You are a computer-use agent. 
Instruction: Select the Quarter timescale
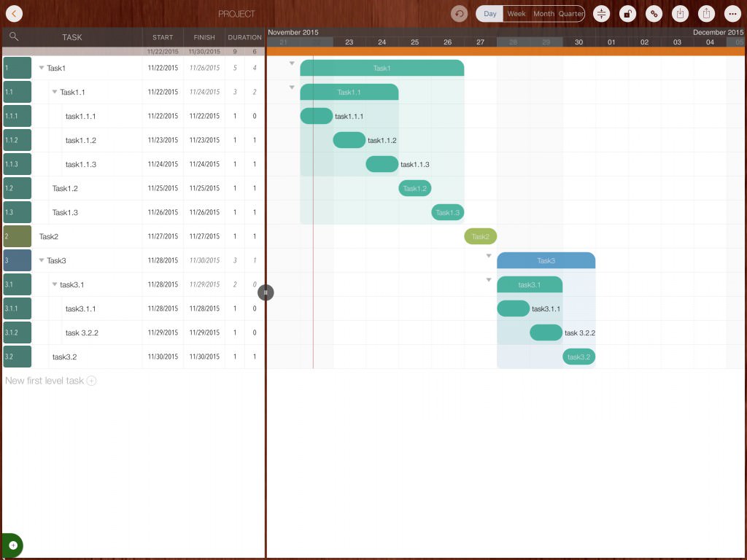tap(571, 14)
